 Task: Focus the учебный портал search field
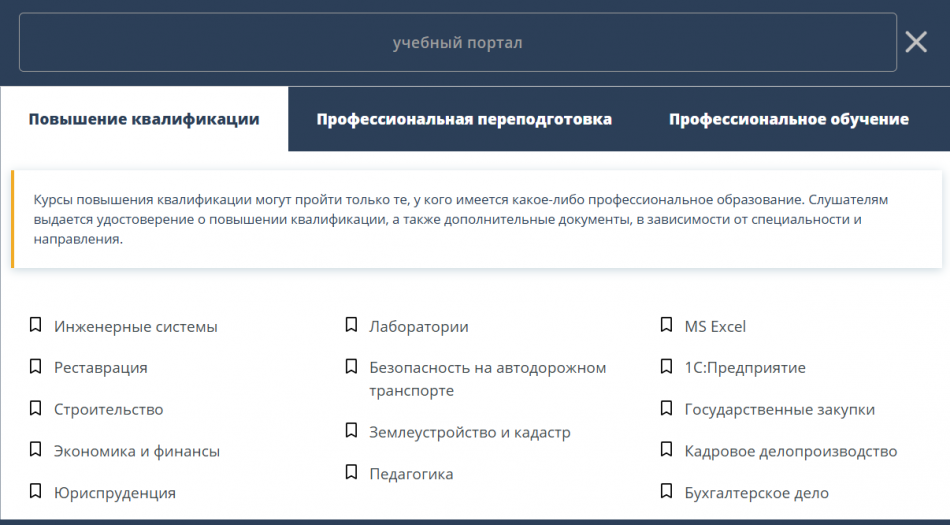click(x=457, y=42)
